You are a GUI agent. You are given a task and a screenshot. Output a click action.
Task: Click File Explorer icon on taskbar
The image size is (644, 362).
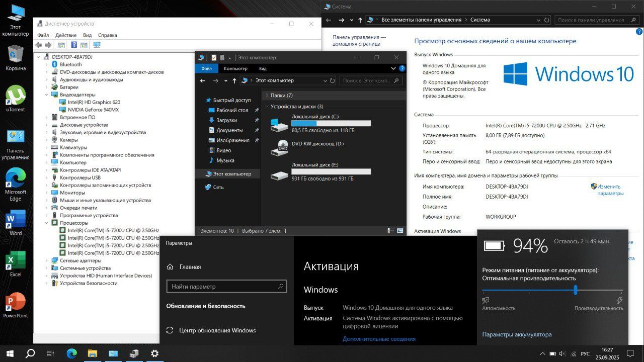click(x=92, y=353)
